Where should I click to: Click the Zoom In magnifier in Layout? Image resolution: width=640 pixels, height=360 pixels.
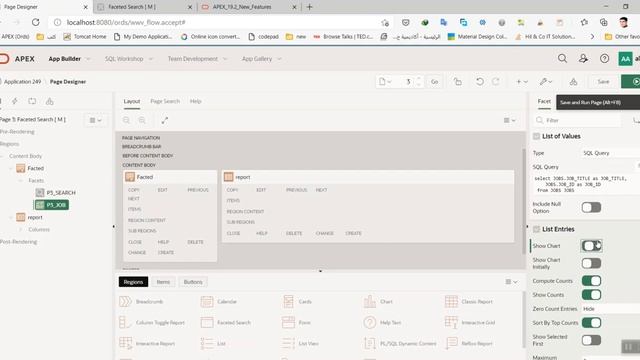[142, 120]
